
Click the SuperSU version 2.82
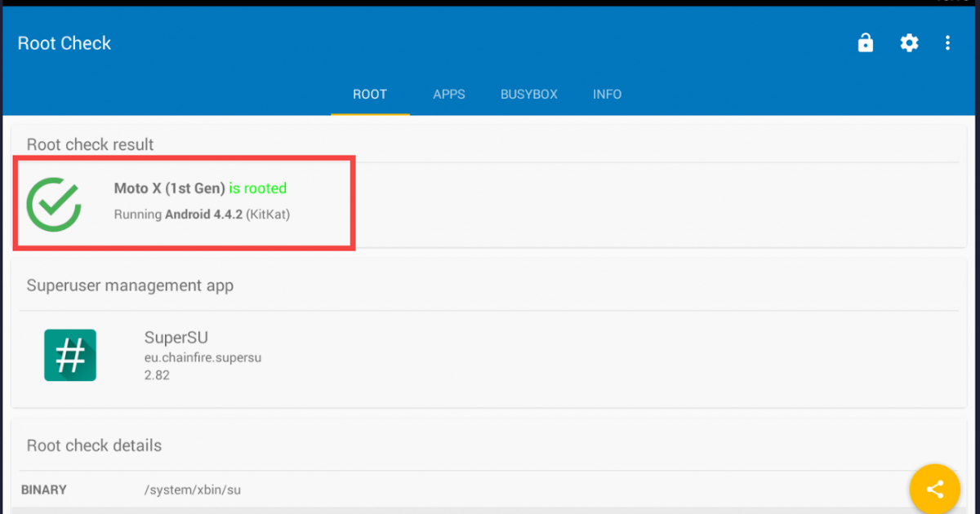157,376
